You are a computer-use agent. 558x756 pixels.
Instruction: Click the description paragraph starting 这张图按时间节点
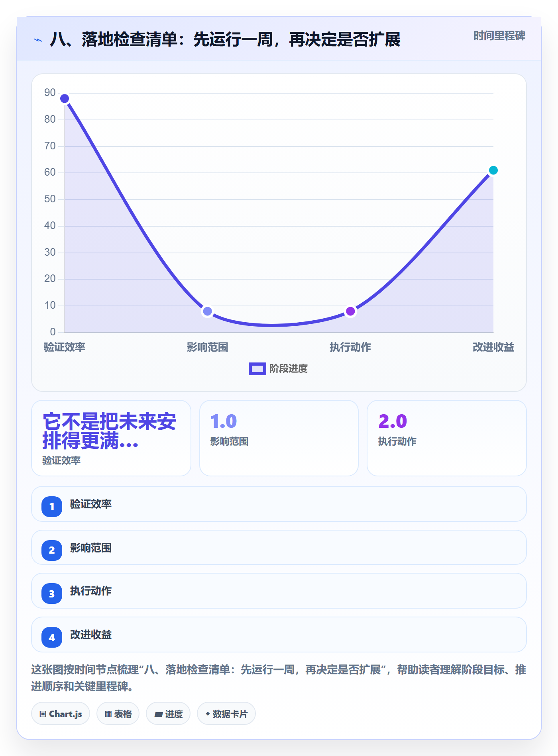tap(279, 678)
